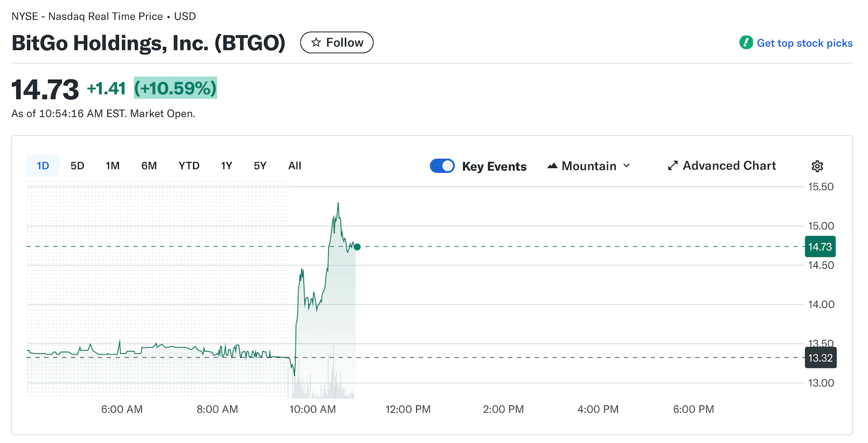Click the +1.41 price change value
The image size is (868, 443).
[x=106, y=88]
